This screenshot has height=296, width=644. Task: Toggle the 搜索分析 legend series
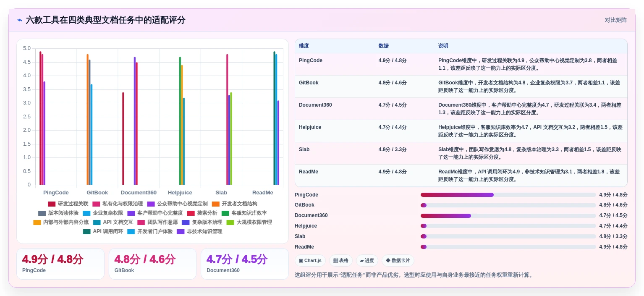202,213
